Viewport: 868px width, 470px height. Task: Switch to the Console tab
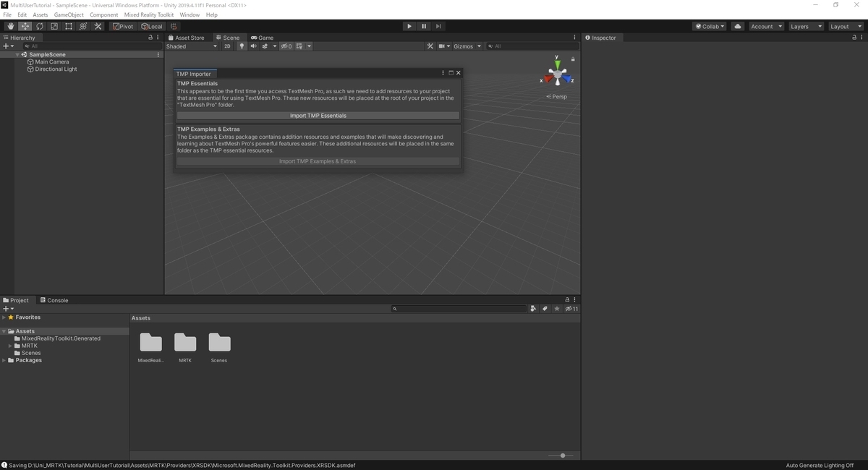coord(54,300)
